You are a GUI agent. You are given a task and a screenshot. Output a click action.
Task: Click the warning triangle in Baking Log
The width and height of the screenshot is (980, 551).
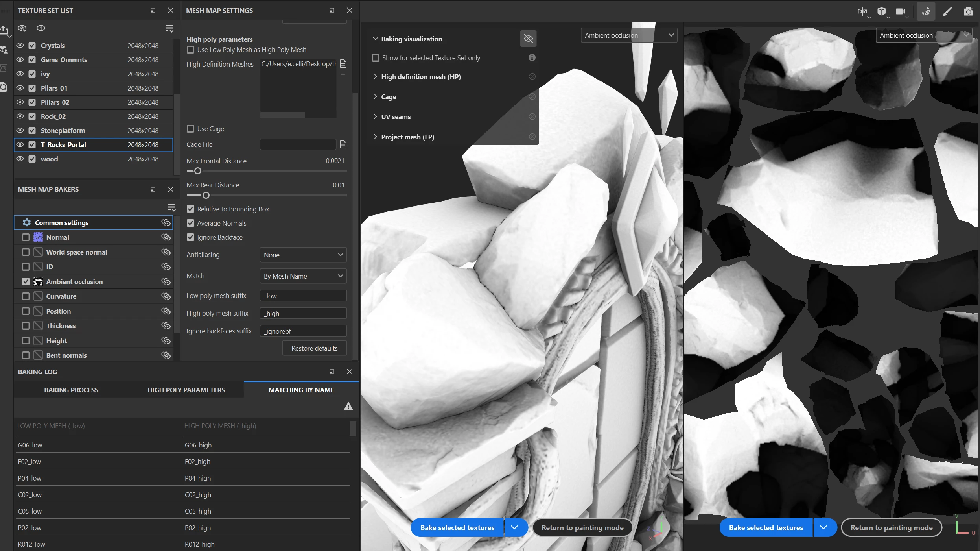coord(348,406)
